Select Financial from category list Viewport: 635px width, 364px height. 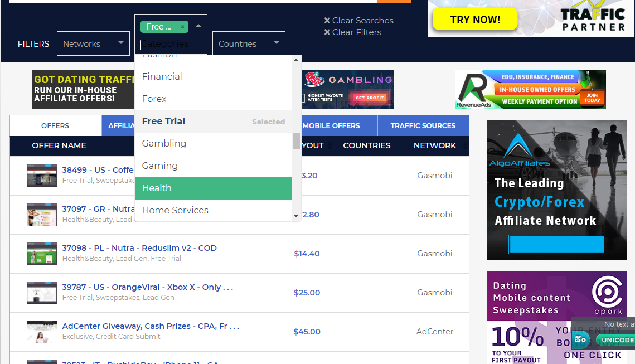coord(213,76)
